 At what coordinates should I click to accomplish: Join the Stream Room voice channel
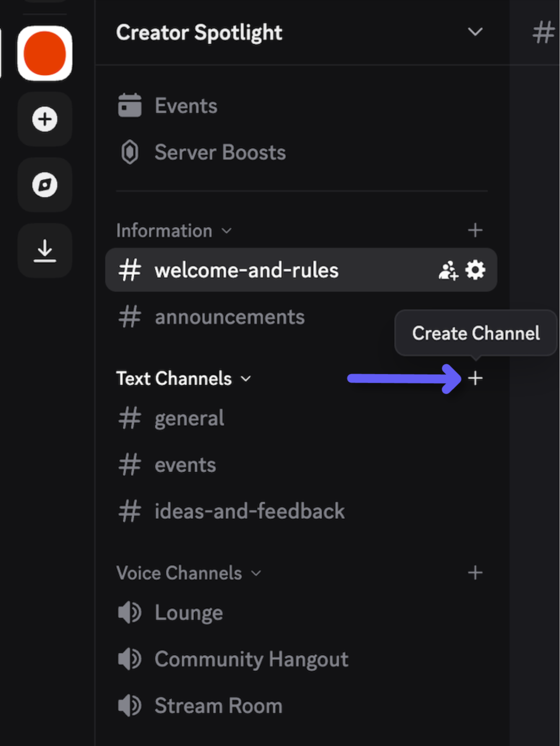tap(218, 706)
